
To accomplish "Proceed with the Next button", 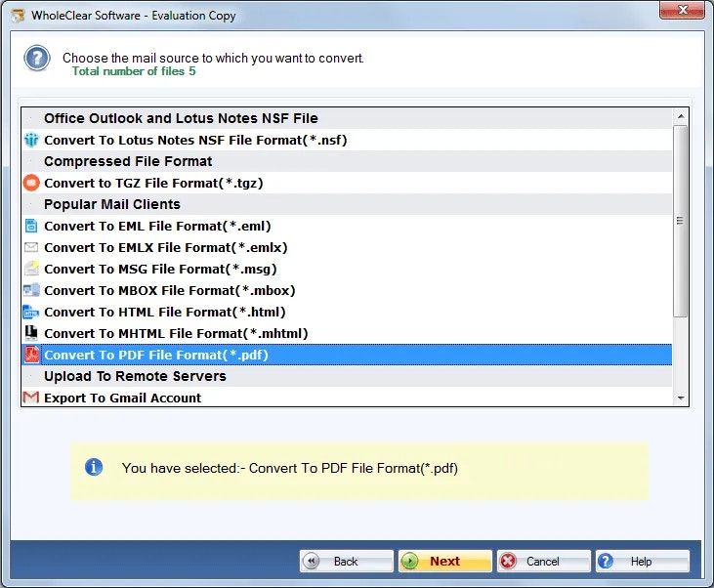I will [444, 561].
